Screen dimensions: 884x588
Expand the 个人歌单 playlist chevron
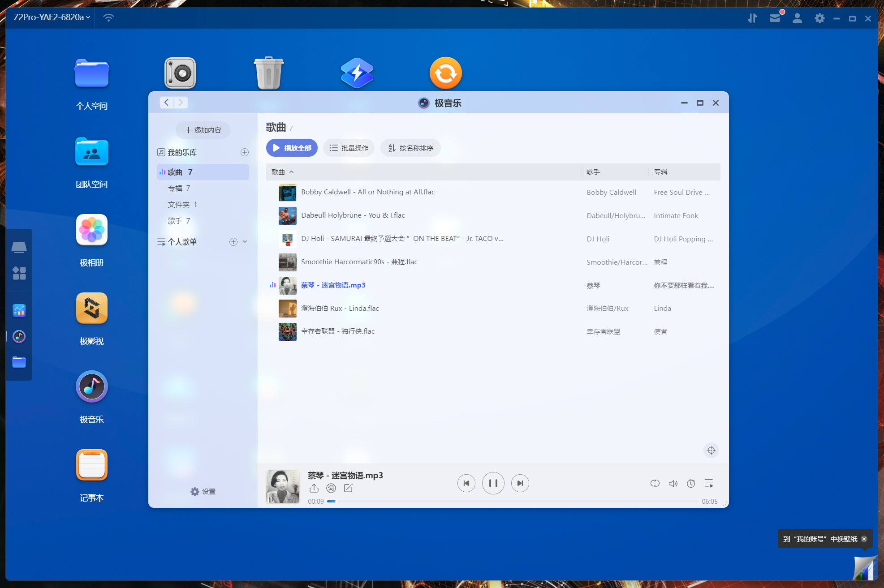coord(245,242)
